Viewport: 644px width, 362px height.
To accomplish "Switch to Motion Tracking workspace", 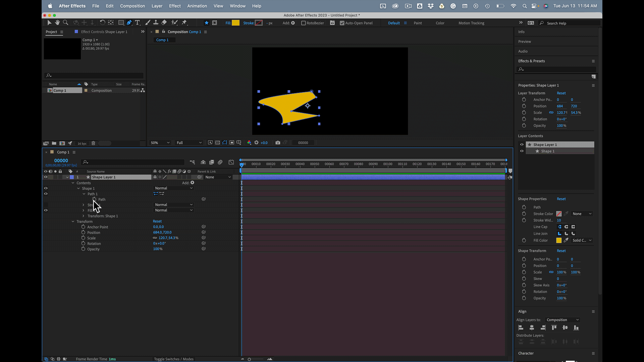I will tap(471, 23).
